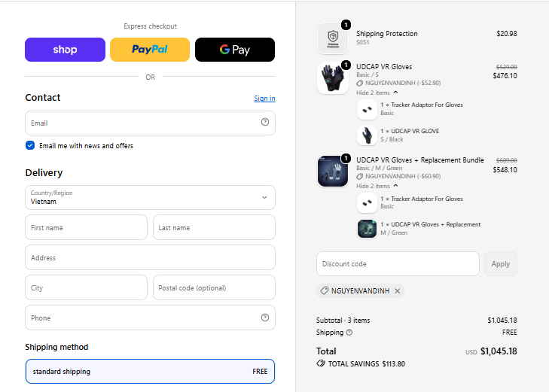Collapse Hide 2 items under Replacement Bundle
549x392 pixels.
click(377, 186)
